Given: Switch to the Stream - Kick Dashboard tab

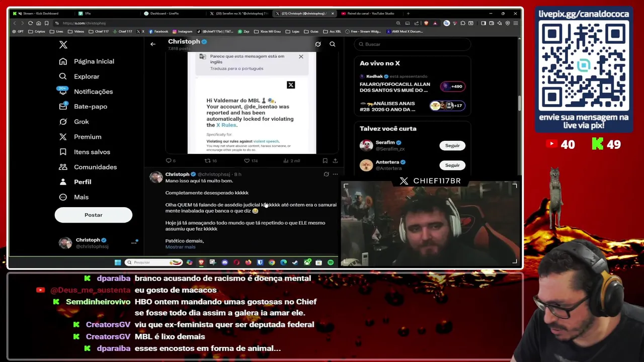Looking at the screenshot, I should click(x=42, y=14).
